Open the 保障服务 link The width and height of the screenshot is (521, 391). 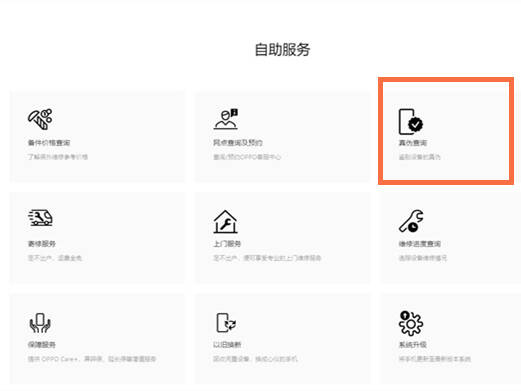[x=42, y=345]
